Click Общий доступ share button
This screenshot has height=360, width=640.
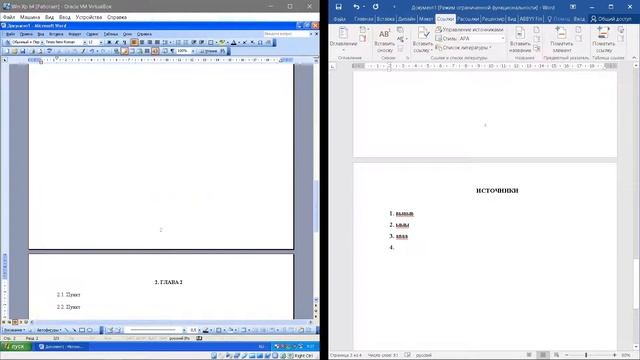pyautogui.click(x=611, y=19)
